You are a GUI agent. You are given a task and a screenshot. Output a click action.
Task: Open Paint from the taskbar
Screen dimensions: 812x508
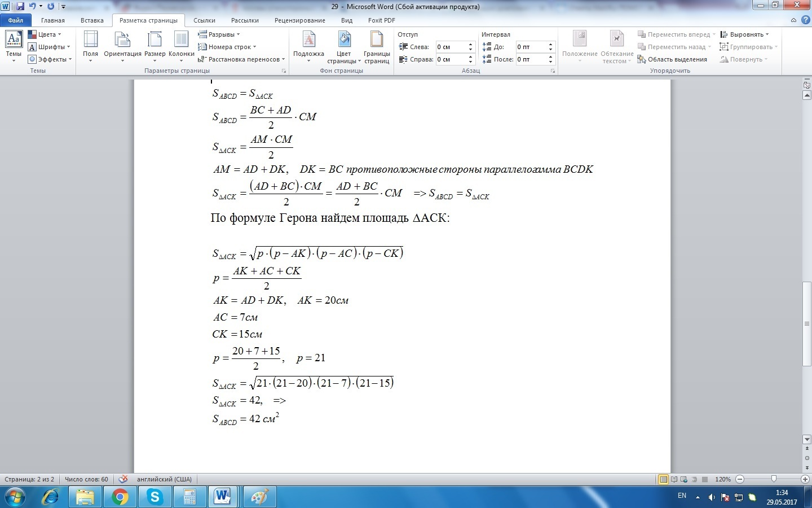(259, 497)
